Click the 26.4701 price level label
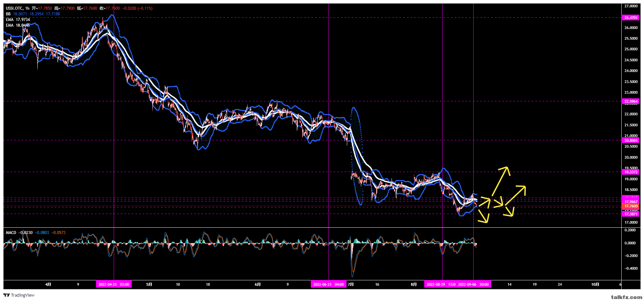Viewport: 644px width, 301px height. pyautogui.click(x=631, y=18)
